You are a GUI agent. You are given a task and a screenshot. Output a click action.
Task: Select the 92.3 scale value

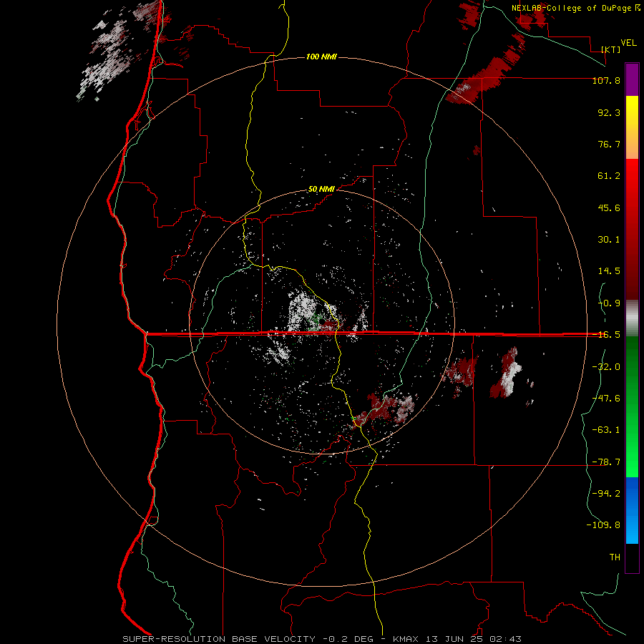pos(609,112)
